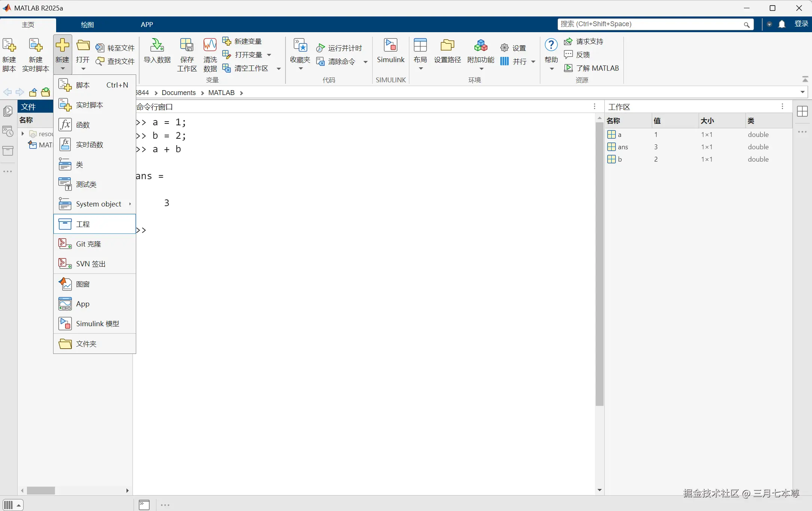Expand the resources folder tree node

click(x=23, y=134)
